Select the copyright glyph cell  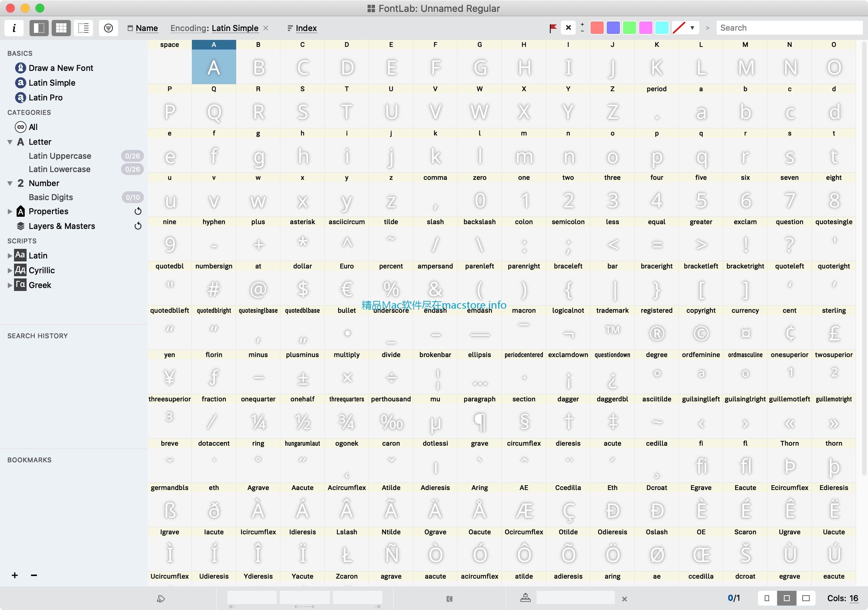point(701,328)
